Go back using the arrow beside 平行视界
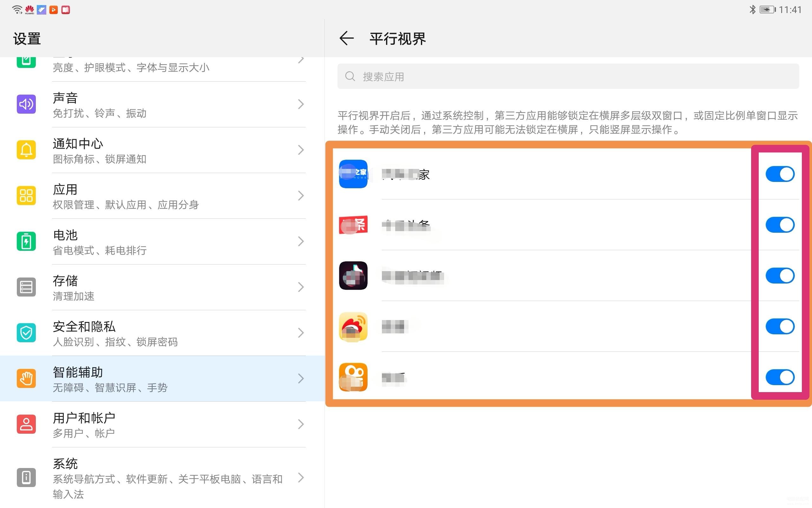 click(347, 38)
